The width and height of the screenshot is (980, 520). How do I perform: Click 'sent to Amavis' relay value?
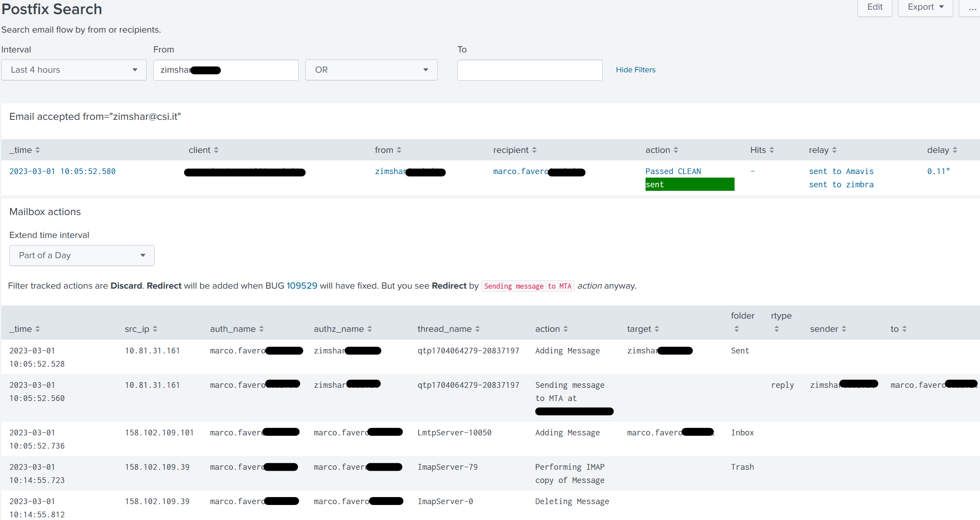tap(841, 171)
